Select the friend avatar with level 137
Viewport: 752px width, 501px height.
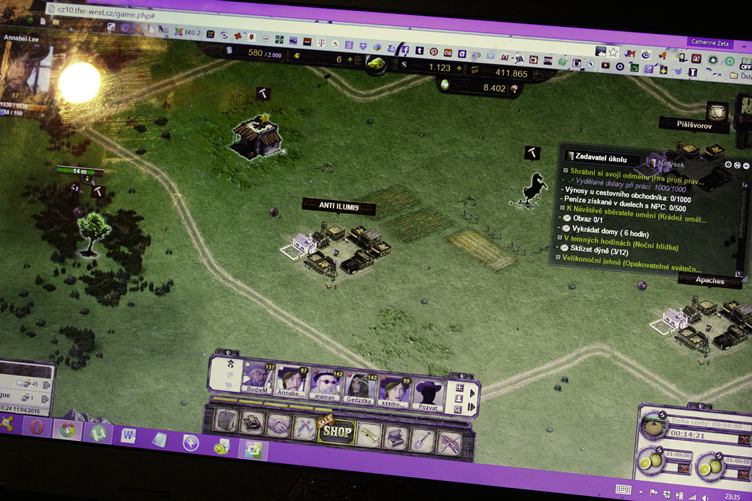[x=257, y=378]
